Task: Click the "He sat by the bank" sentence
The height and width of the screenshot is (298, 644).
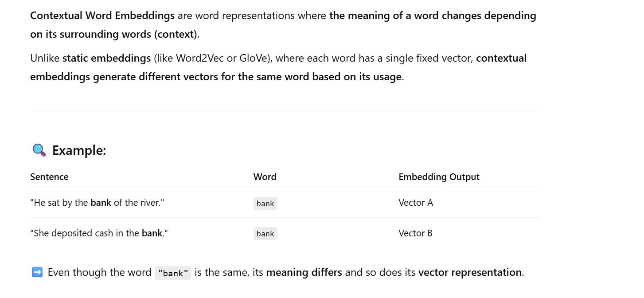Action: coord(97,203)
